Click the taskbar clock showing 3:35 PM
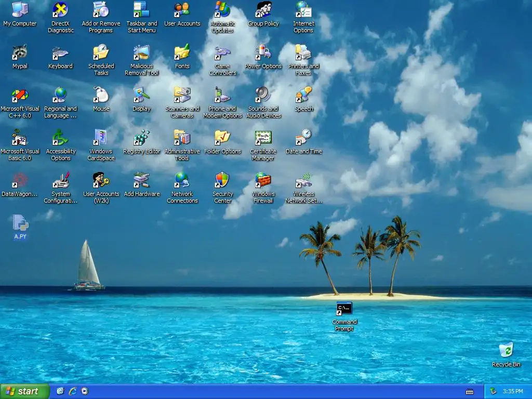The height and width of the screenshot is (399, 532). [513, 391]
